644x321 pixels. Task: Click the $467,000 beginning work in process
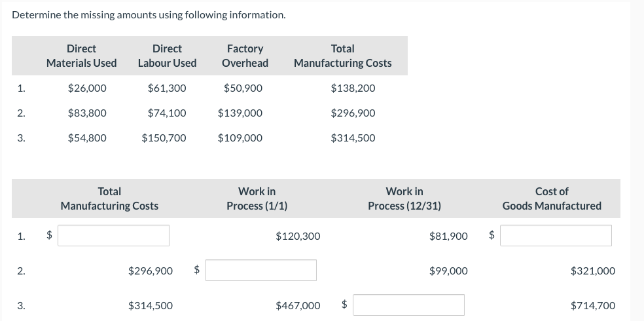298,305
